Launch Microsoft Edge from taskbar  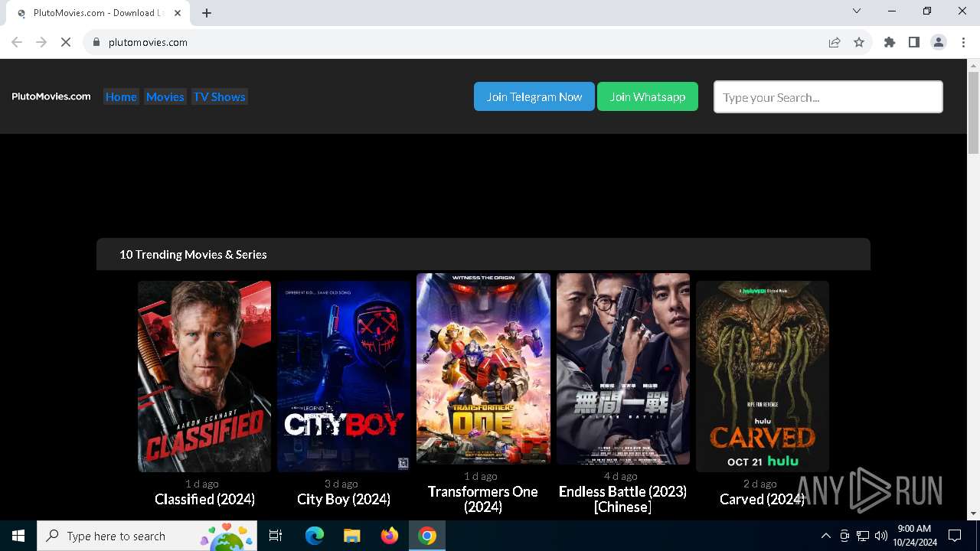pos(315,536)
